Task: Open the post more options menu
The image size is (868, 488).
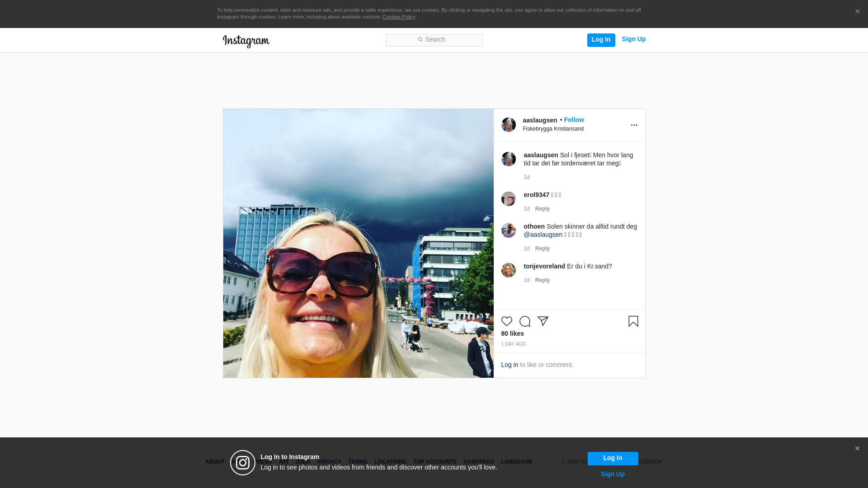Action: (x=634, y=125)
